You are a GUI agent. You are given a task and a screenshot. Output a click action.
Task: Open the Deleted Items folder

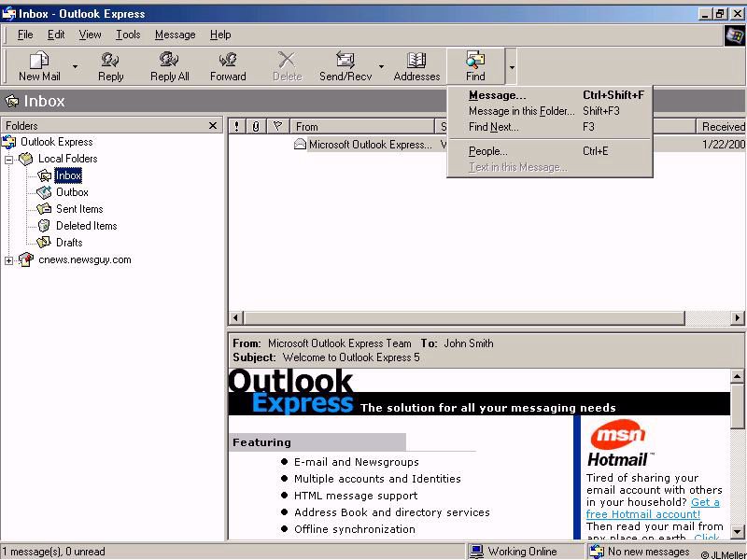(86, 226)
